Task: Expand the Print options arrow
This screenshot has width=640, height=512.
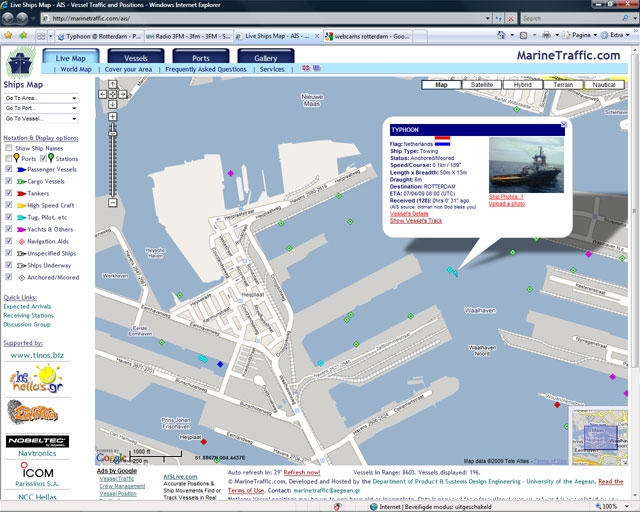Action: pyautogui.click(x=557, y=36)
